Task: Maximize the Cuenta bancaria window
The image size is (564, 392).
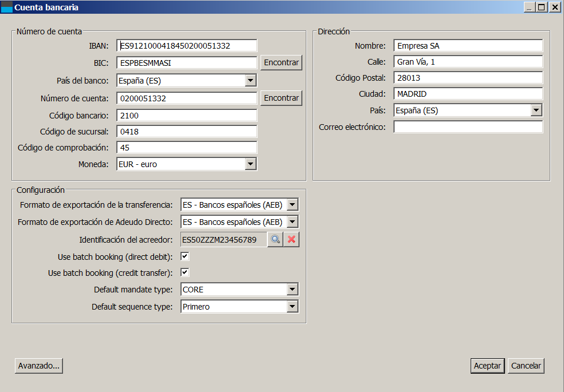Action: tap(541, 7)
